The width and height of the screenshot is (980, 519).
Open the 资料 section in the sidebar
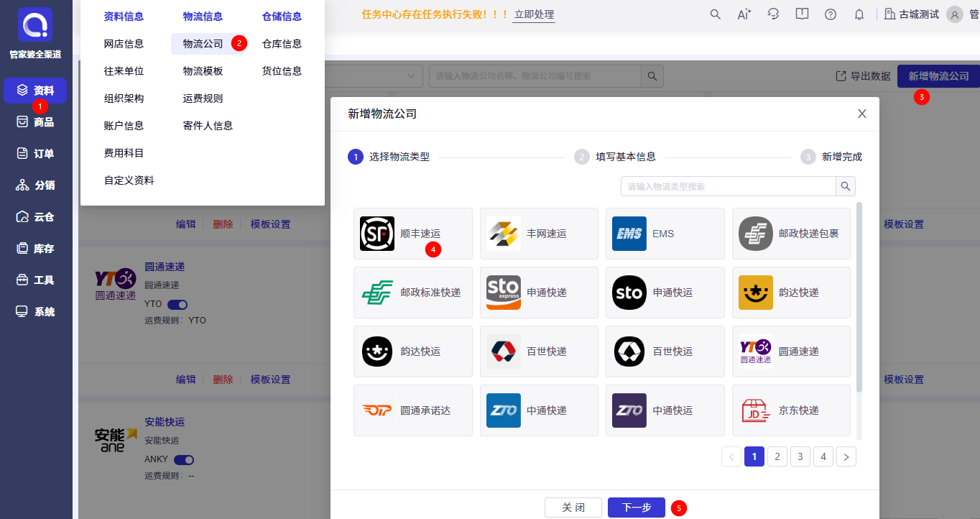[35, 91]
